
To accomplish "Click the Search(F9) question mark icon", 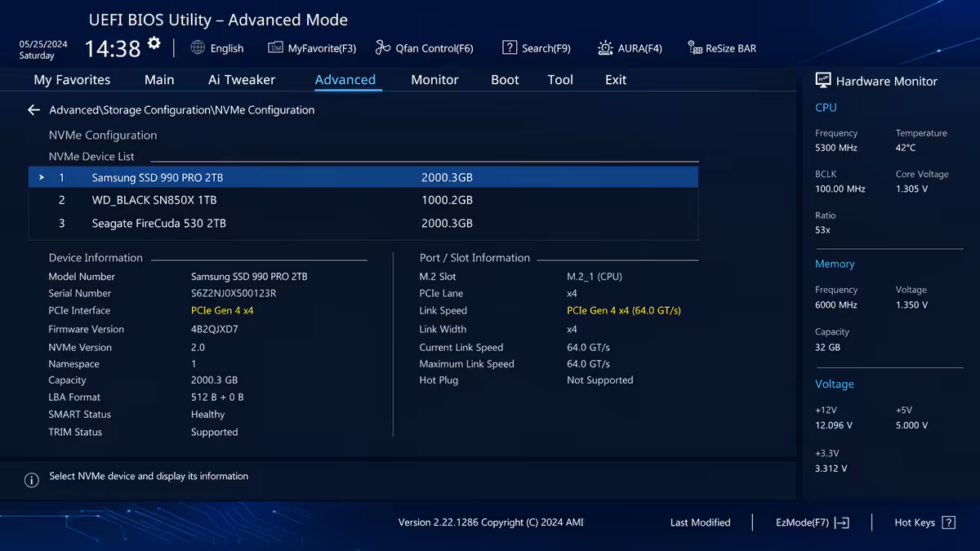I will click(510, 47).
